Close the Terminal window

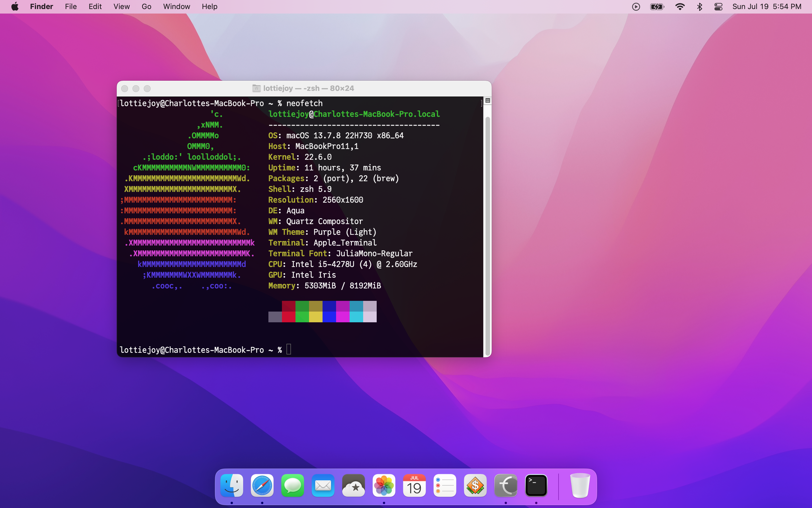125,88
